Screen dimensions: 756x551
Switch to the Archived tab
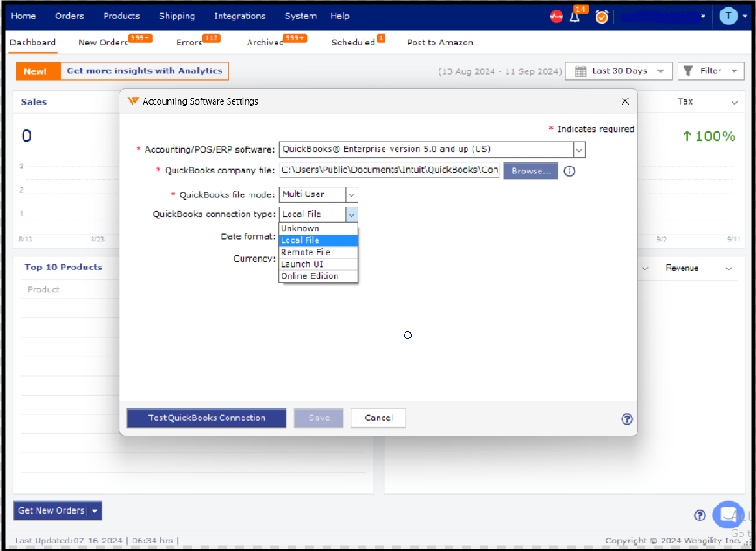click(x=265, y=43)
